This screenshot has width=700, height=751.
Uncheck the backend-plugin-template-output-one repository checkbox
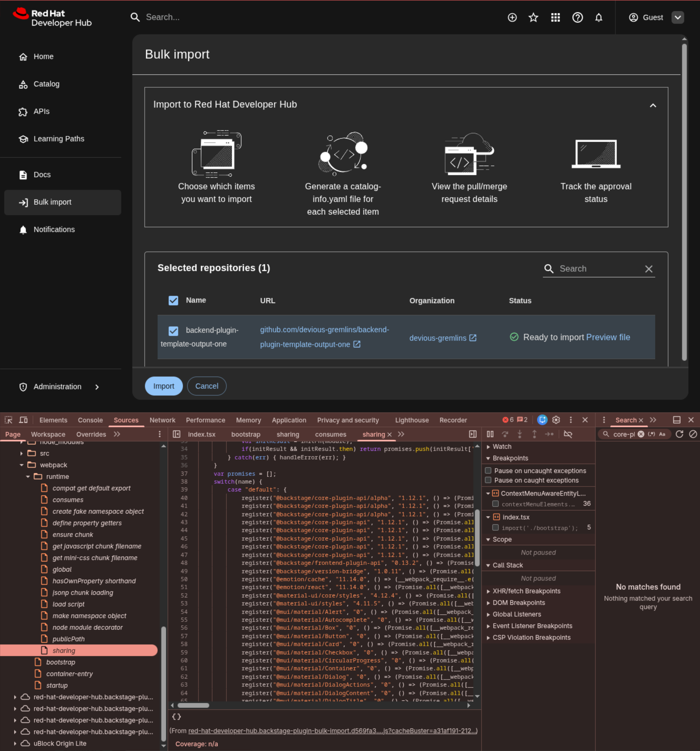(173, 331)
